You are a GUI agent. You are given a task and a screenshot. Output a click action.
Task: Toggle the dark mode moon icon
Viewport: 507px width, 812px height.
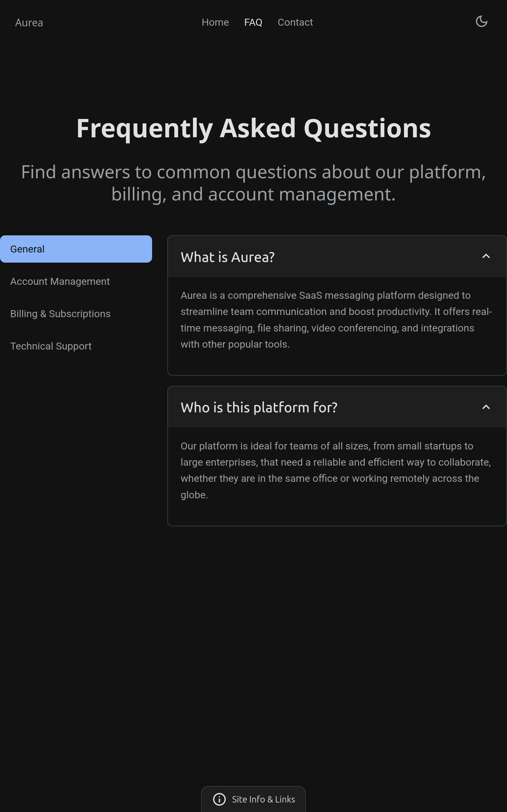coord(482,22)
